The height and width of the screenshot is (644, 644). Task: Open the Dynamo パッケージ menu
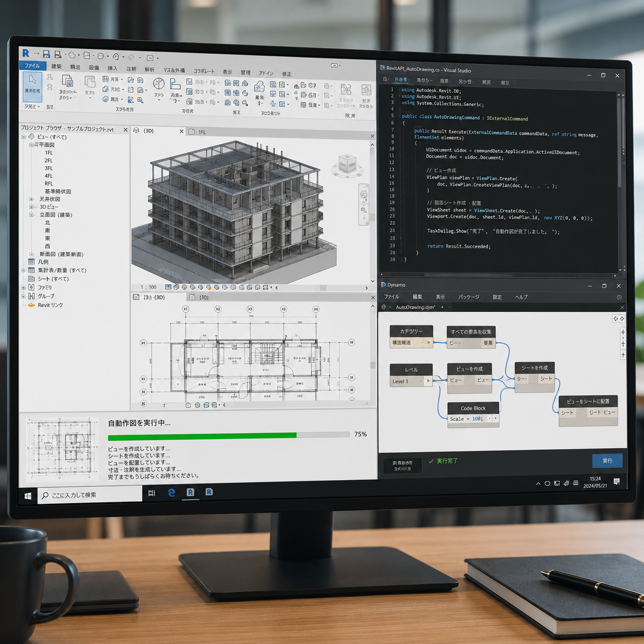[x=469, y=297]
